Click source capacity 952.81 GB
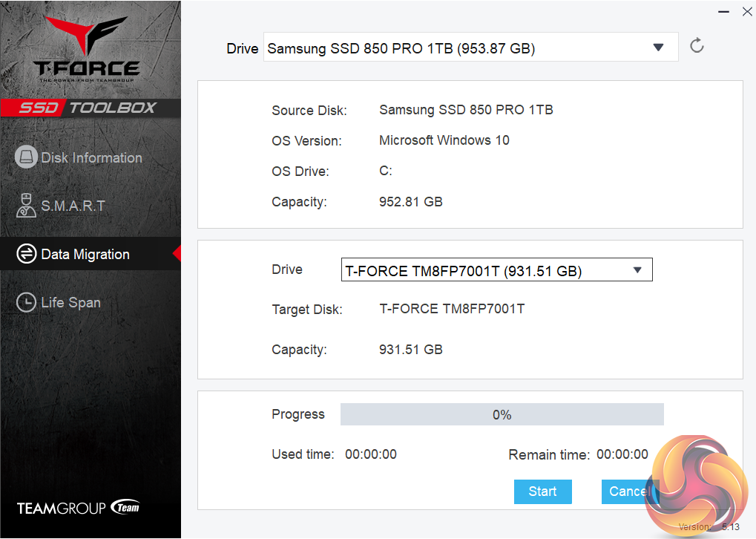Viewport: 756px width, 539px height. point(411,202)
